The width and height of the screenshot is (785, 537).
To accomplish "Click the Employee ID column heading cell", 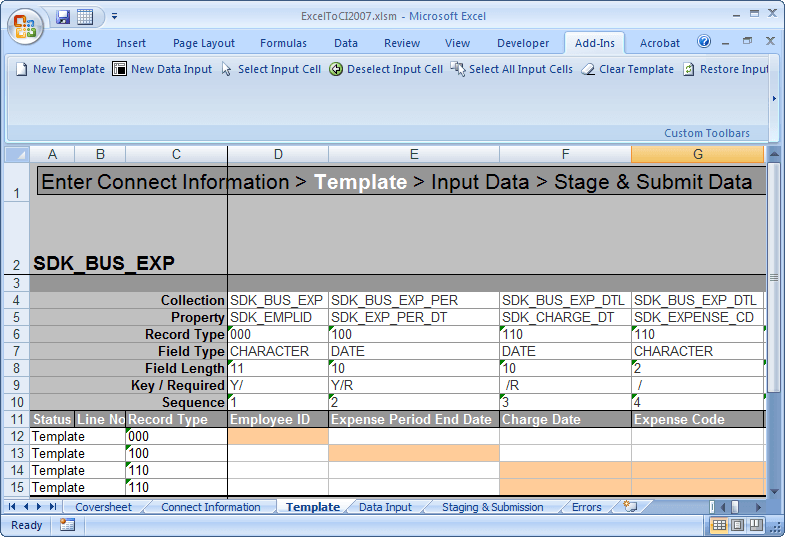I will (278, 419).
